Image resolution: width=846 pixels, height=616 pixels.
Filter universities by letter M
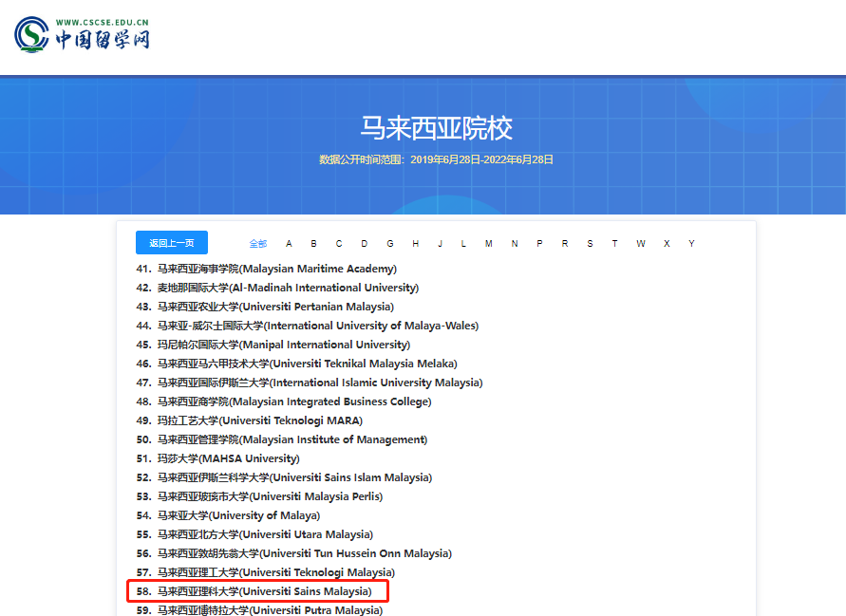[488, 243]
